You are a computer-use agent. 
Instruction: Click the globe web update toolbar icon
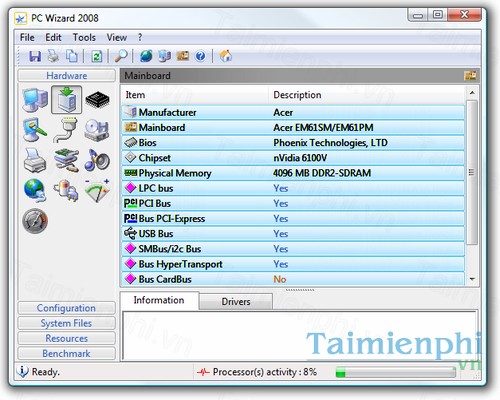146,56
